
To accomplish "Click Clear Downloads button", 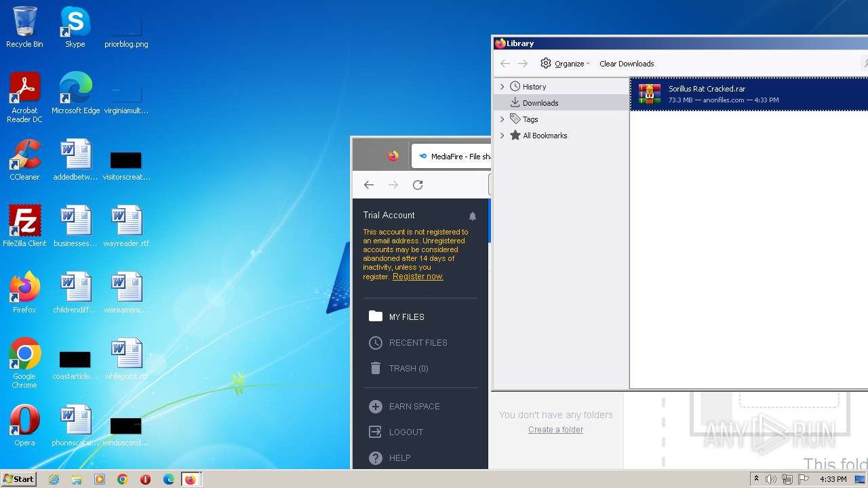I will (627, 64).
